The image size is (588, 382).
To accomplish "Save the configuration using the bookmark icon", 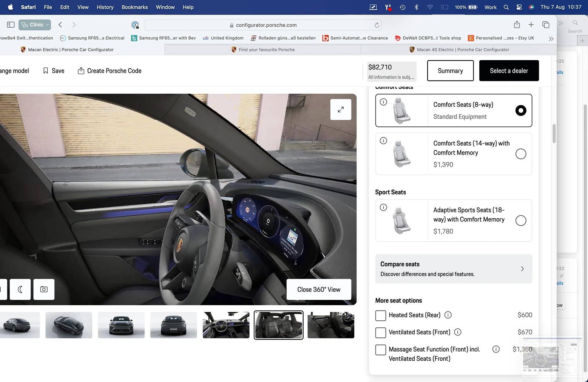I will pos(45,71).
